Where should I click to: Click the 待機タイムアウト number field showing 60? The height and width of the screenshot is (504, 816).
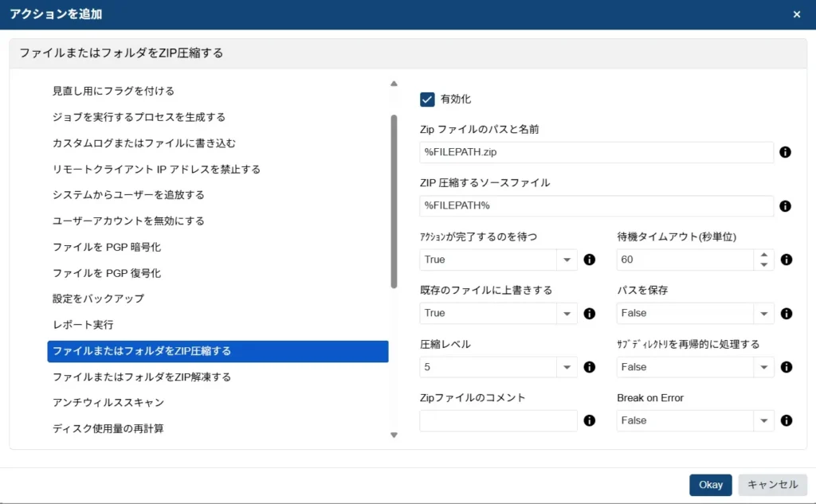click(685, 260)
